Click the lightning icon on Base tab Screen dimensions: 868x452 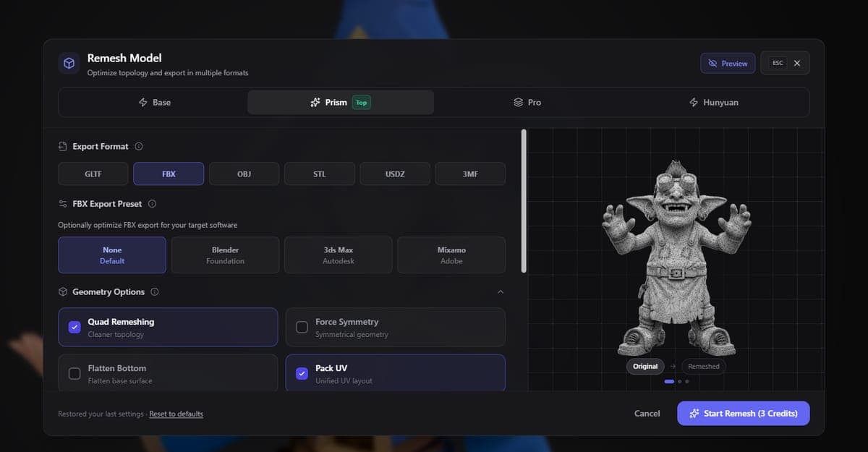coord(143,103)
